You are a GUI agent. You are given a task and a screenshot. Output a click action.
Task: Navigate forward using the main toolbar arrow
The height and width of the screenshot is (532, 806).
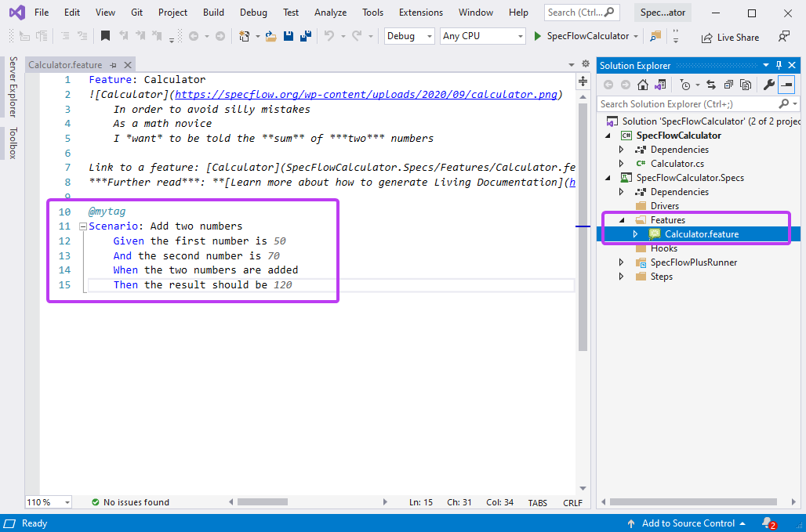220,36
